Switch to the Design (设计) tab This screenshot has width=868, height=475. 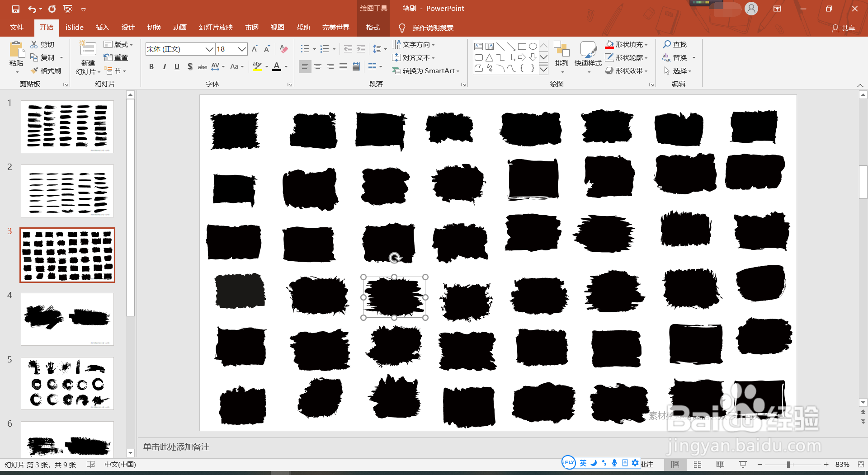pyautogui.click(x=128, y=28)
